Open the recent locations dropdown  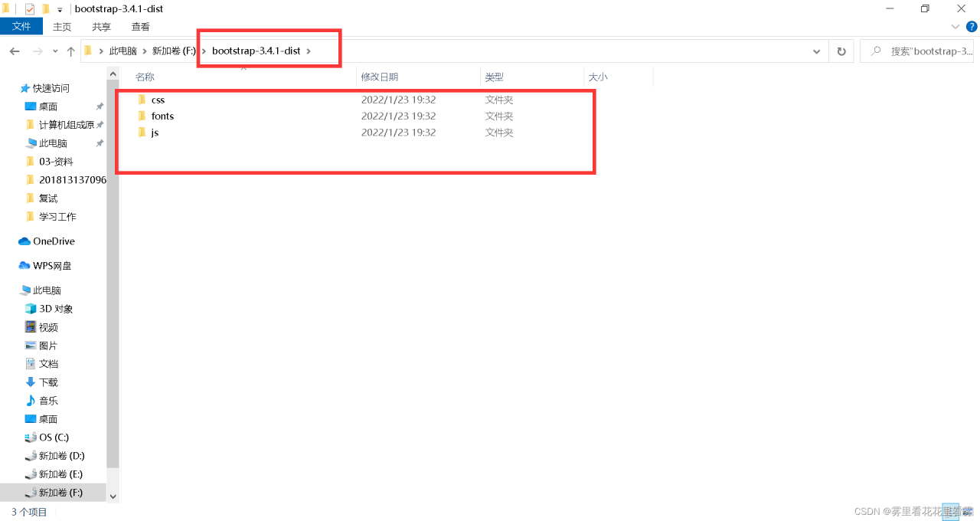coord(55,51)
